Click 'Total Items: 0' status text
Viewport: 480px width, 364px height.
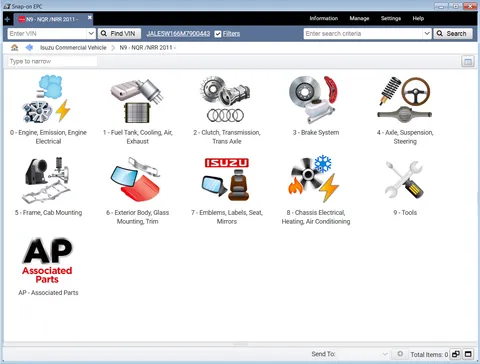pyautogui.click(x=429, y=354)
